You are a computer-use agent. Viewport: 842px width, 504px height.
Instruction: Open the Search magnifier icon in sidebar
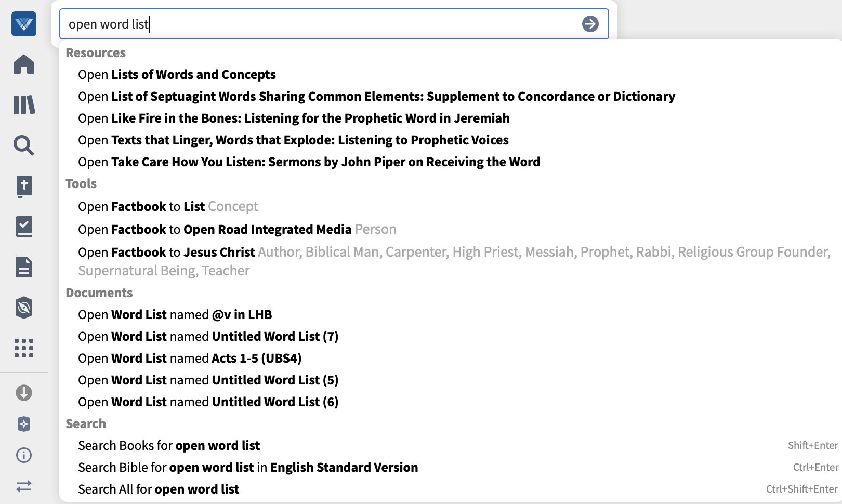pyautogui.click(x=24, y=145)
